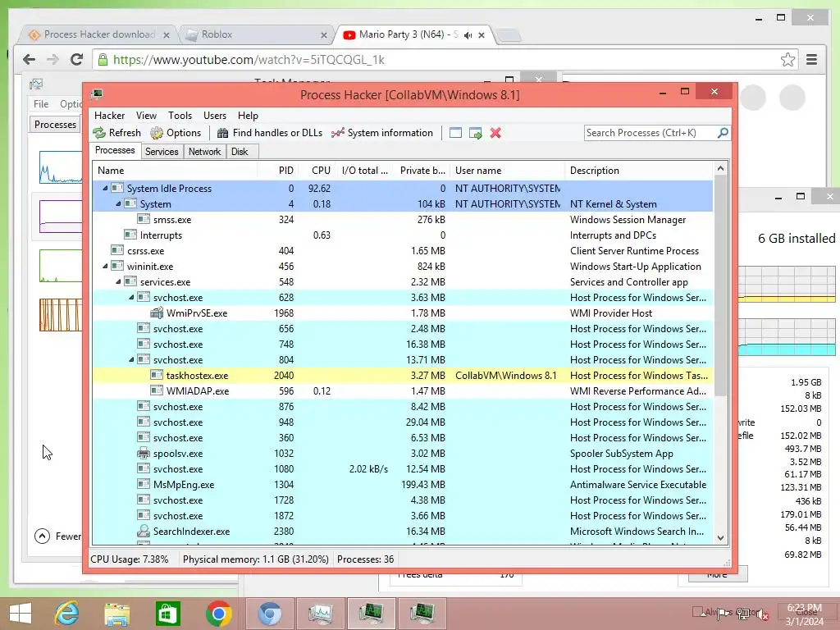Click the WmiPrvSE.exe process icon
The image size is (840, 630).
(x=157, y=313)
